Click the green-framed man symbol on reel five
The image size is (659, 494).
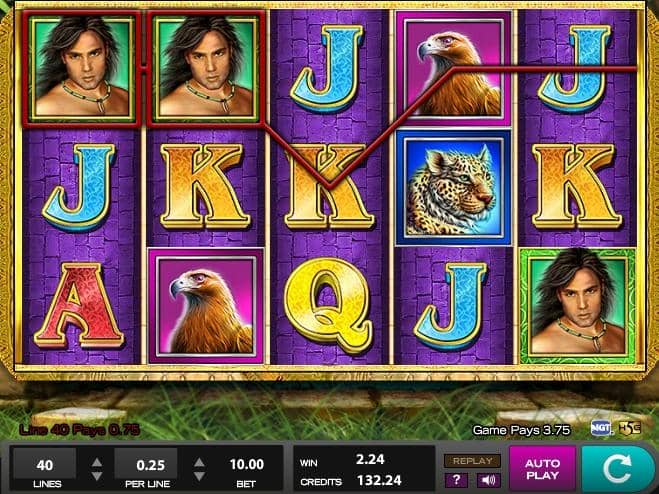(578, 306)
